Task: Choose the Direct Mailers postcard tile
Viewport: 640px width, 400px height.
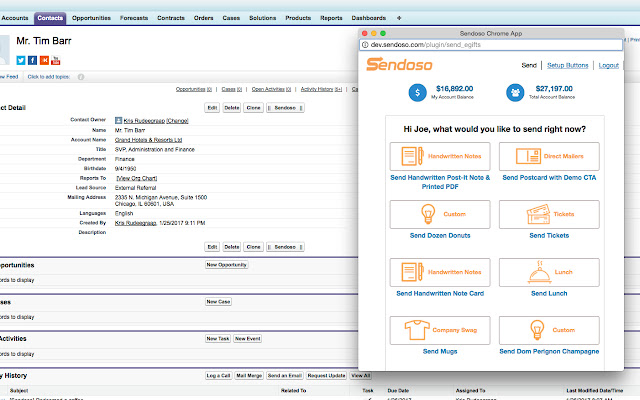Action: click(549, 156)
